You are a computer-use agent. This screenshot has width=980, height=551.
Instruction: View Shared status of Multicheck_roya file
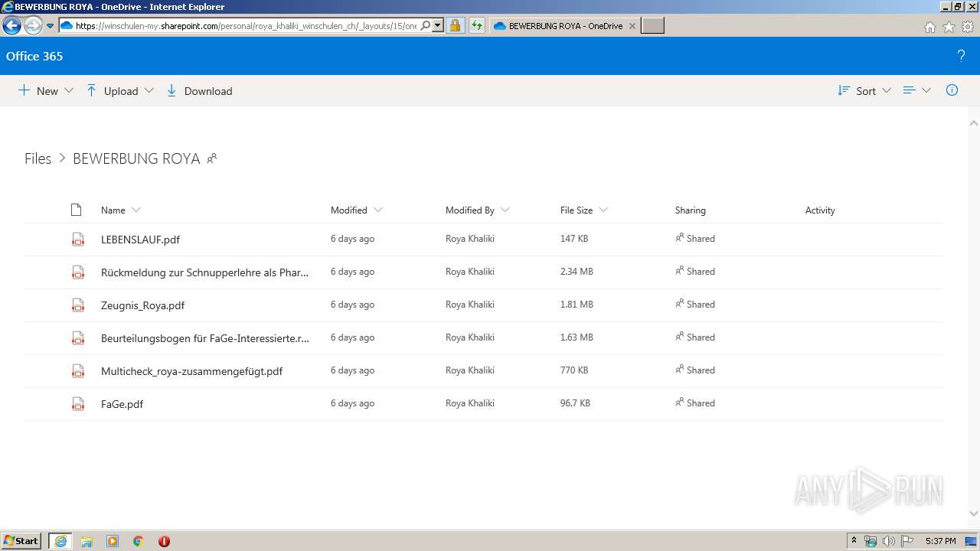(x=695, y=370)
